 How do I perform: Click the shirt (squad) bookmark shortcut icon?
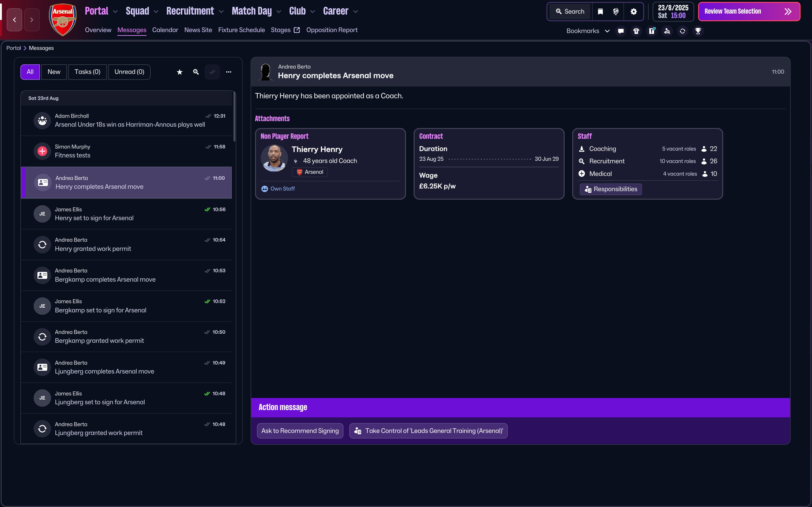[636, 31]
